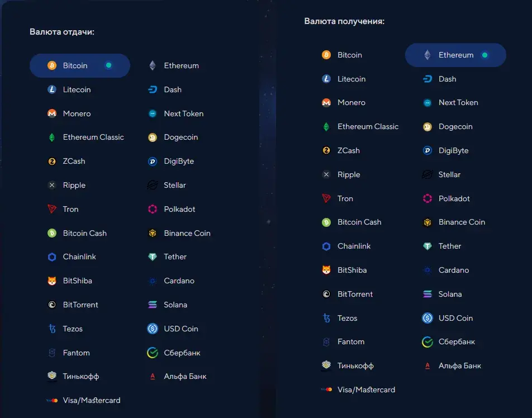Click the Tron icon under Валюта отдачи
This screenshot has height=418, width=532.
[52, 209]
